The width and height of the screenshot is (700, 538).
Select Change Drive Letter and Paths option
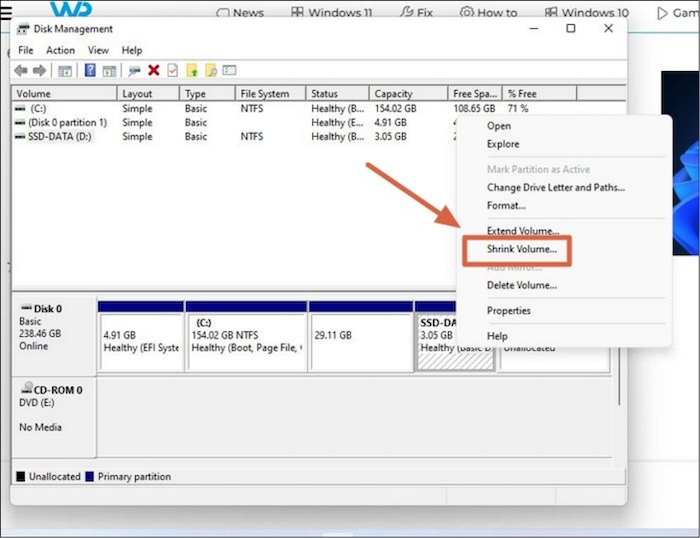555,187
